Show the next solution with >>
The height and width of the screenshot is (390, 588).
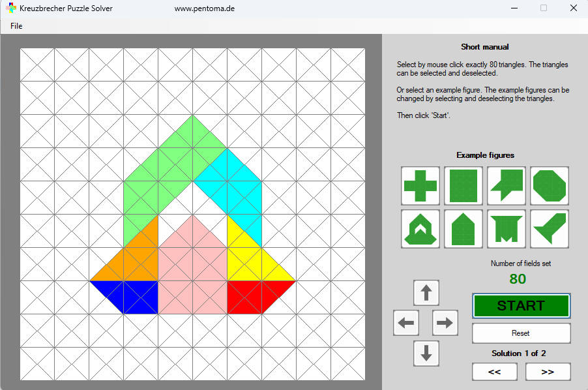click(548, 371)
